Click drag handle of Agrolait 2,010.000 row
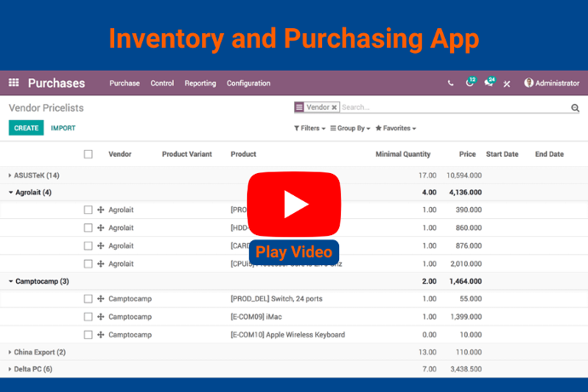This screenshot has width=588, height=392. coord(101,263)
